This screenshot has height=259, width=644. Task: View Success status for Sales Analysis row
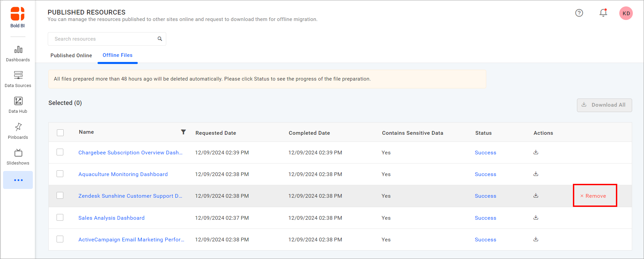pos(485,218)
